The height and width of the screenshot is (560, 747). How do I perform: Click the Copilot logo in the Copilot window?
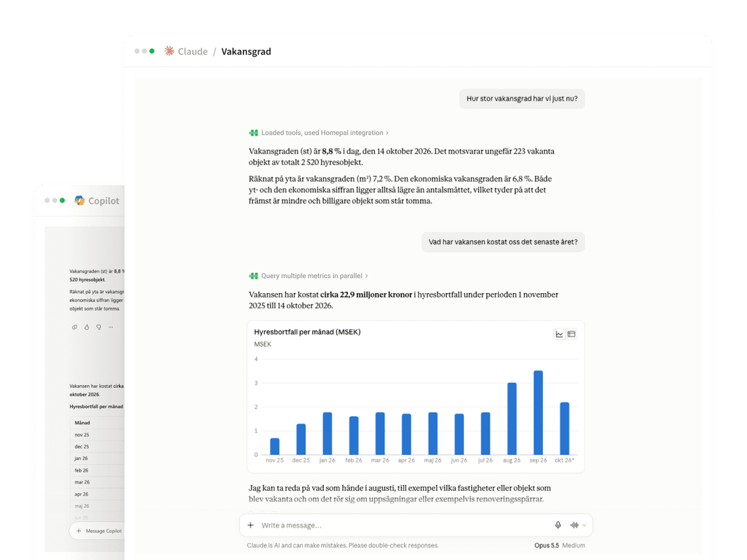[x=80, y=200]
